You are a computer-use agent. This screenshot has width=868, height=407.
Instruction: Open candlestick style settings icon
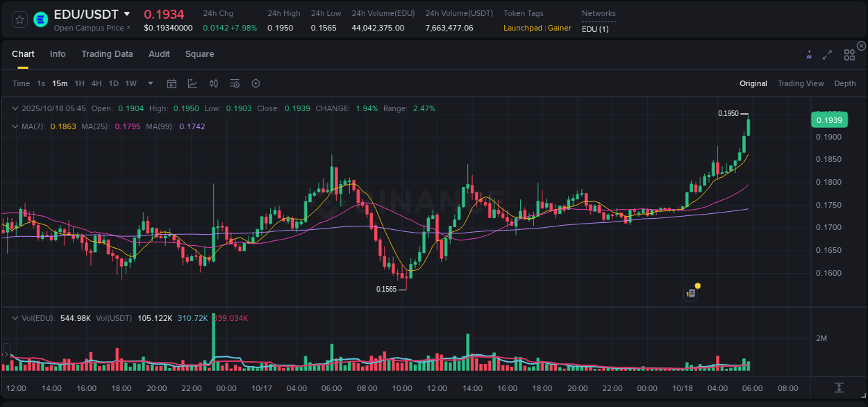213,83
